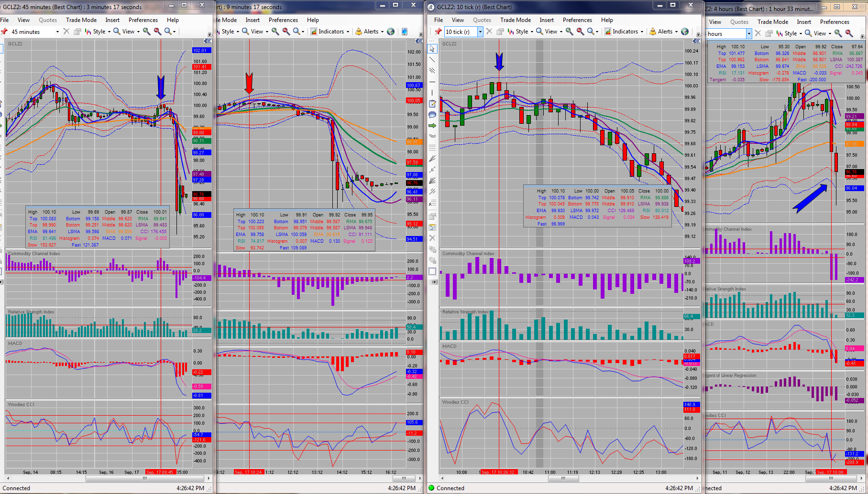Click the blue 102.01 price label in 45 minutes chart
Viewport: 868px width, 494px height.
(x=201, y=50)
